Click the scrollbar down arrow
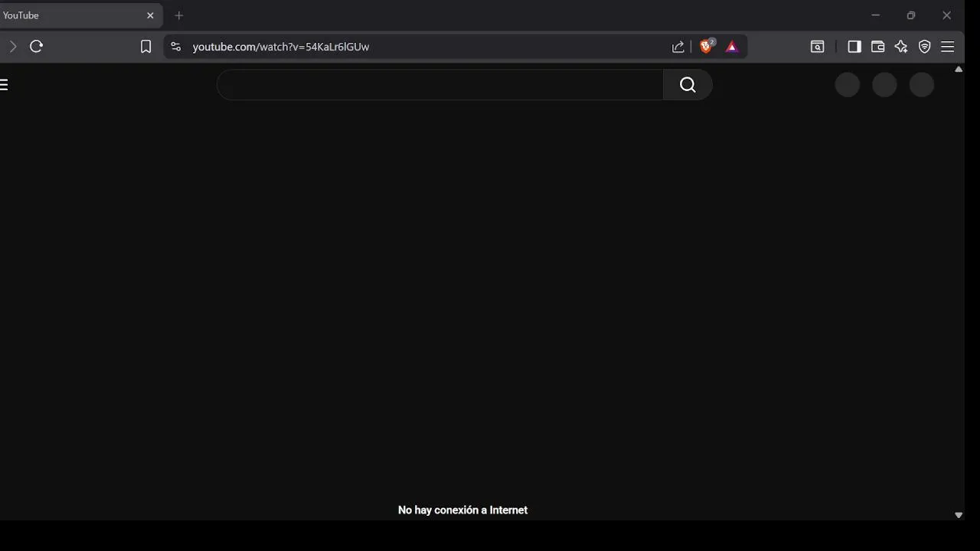The image size is (980, 551). [x=959, y=515]
